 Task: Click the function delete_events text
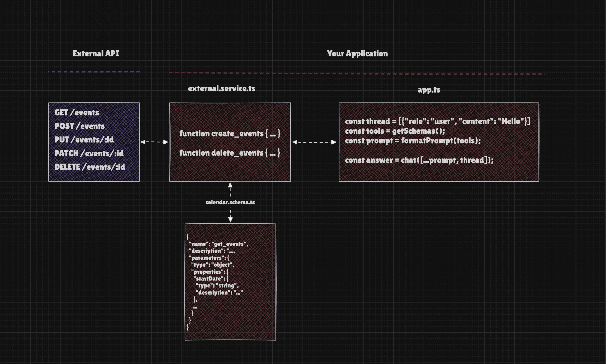coord(229,153)
